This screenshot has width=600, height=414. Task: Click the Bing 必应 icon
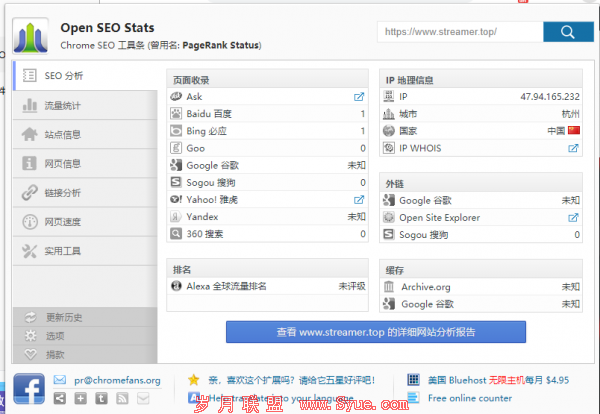(x=176, y=131)
